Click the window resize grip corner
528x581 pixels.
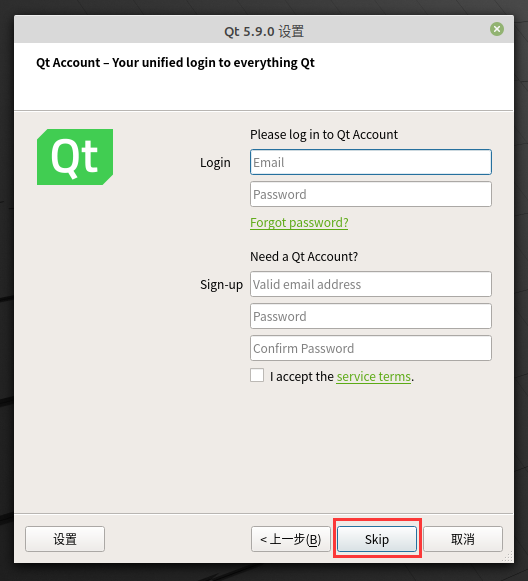click(x=508, y=557)
